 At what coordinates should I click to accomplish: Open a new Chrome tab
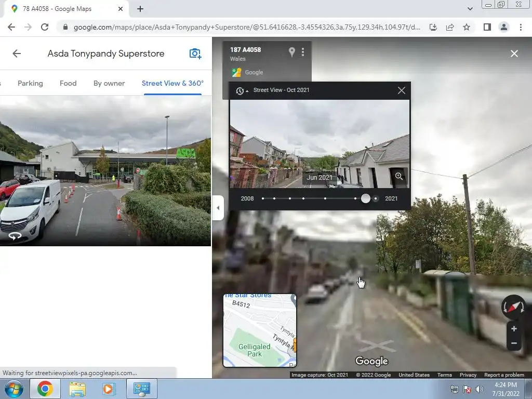tap(140, 9)
